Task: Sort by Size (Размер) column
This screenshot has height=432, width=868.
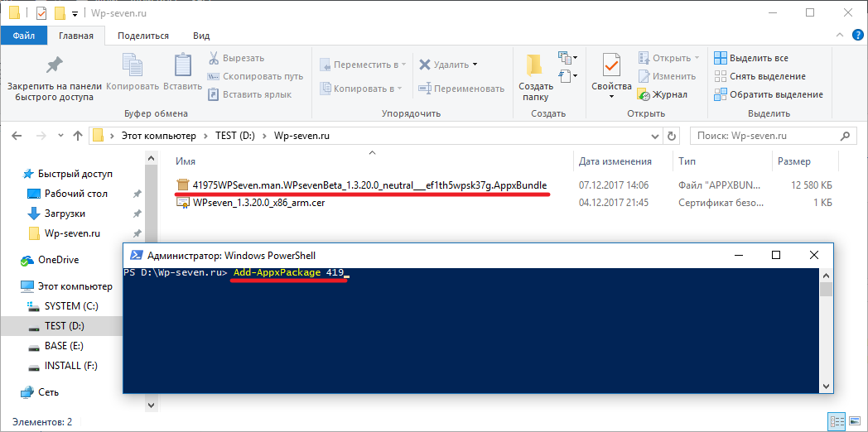Action: [793, 161]
